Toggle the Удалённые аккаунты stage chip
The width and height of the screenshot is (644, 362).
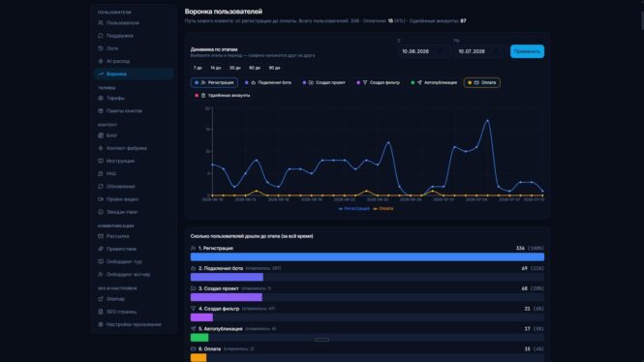222,95
